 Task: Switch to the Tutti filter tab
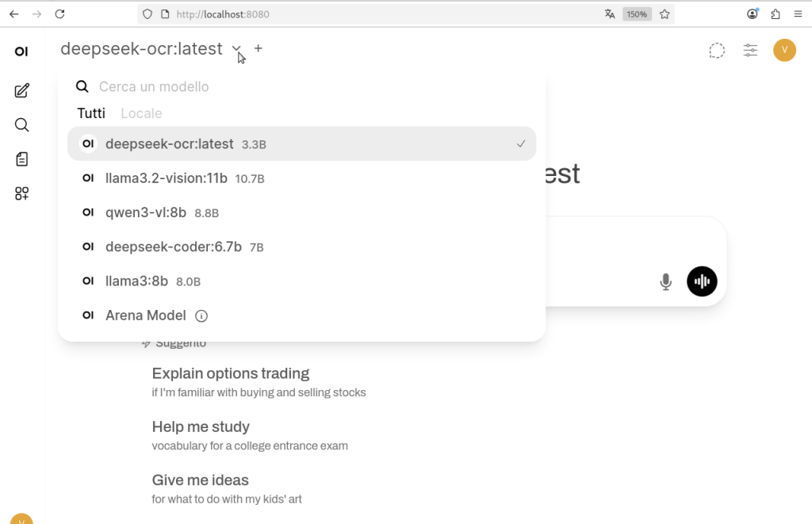tap(91, 113)
